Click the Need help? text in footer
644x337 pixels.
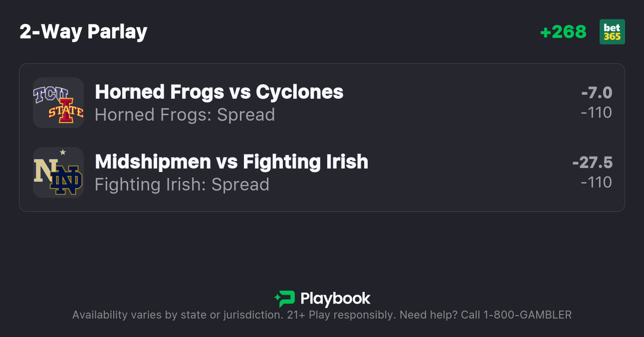(x=429, y=315)
